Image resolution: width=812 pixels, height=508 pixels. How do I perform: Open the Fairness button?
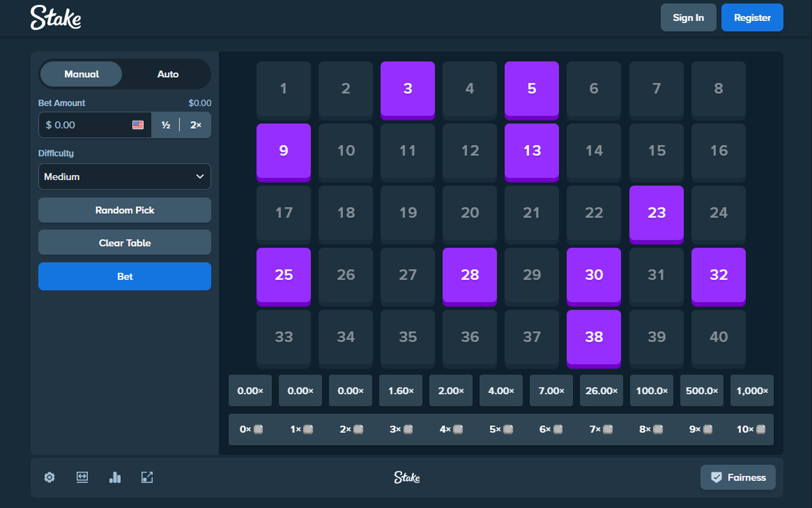(738, 478)
